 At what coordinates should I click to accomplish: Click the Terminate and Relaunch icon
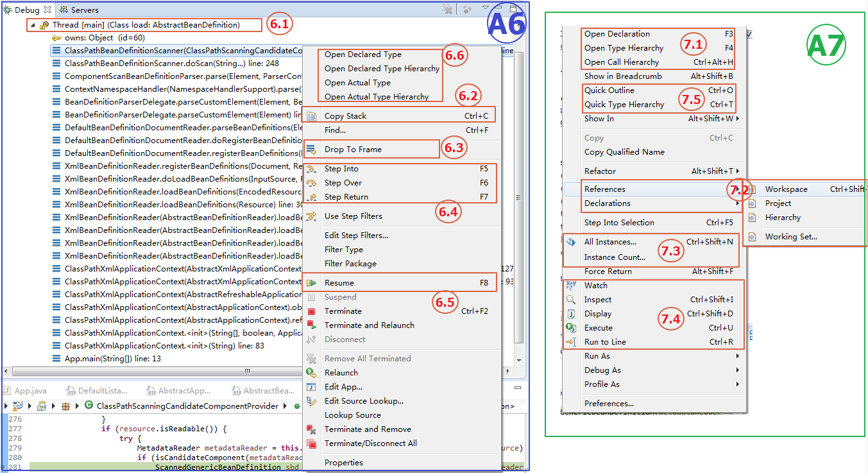click(x=311, y=325)
